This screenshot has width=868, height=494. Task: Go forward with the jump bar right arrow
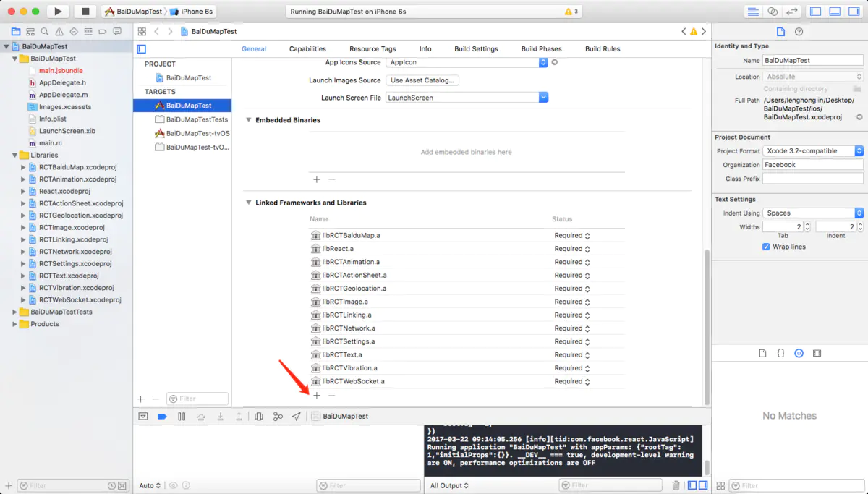pos(171,32)
